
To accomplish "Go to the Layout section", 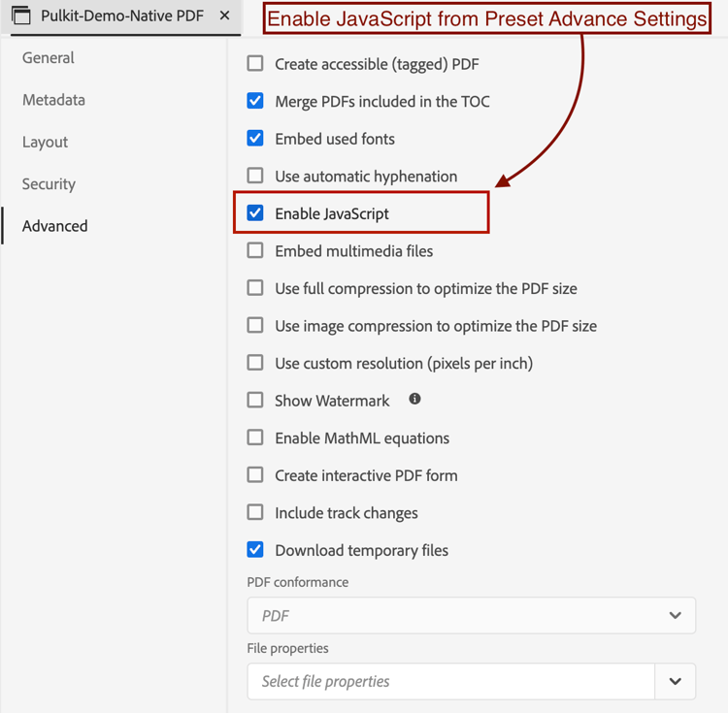I will click(45, 142).
